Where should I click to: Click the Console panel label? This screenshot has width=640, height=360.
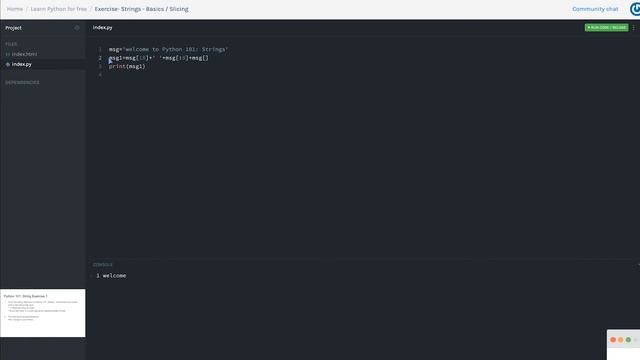coord(102,264)
